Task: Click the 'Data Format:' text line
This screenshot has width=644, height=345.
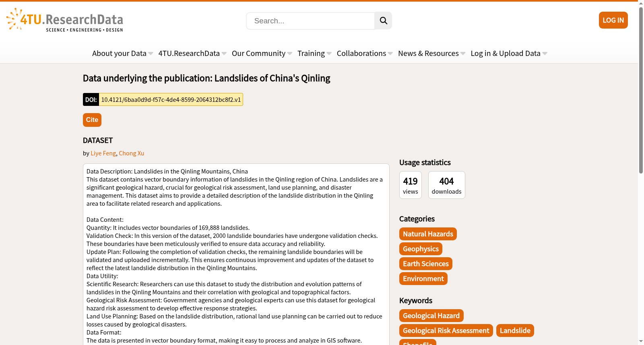Action: (x=104, y=332)
